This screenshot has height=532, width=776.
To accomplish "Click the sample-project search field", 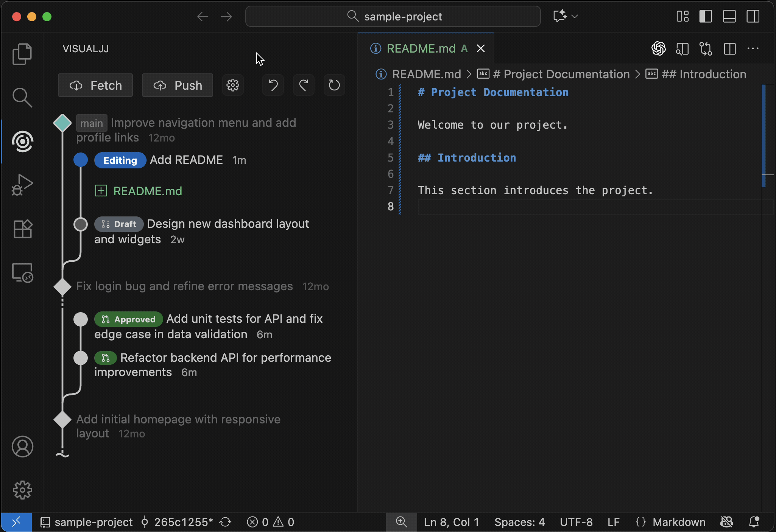I will 393,16.
